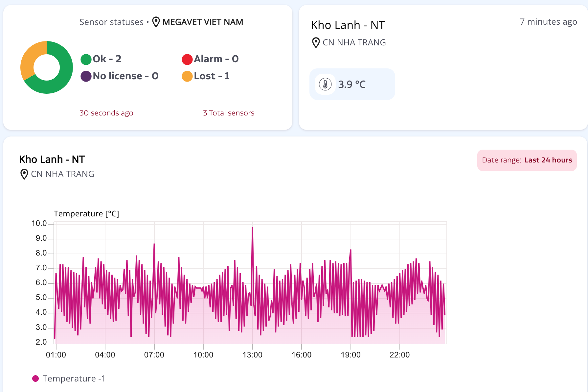
Task: Click the orange Lost status dot
Action: pyautogui.click(x=187, y=76)
